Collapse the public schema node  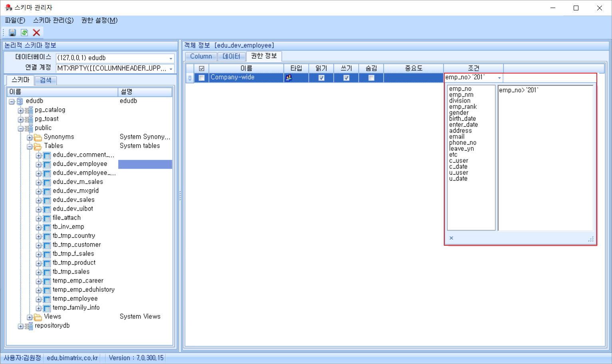click(20, 129)
